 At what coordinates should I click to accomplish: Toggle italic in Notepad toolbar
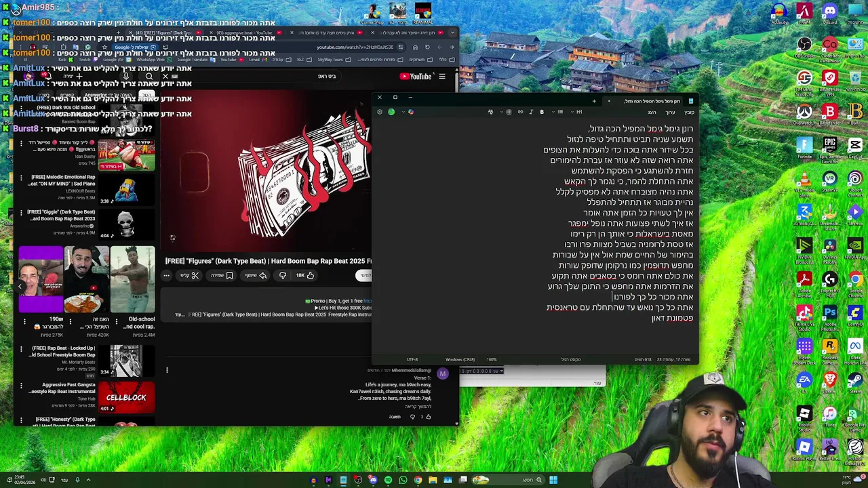[x=531, y=112]
